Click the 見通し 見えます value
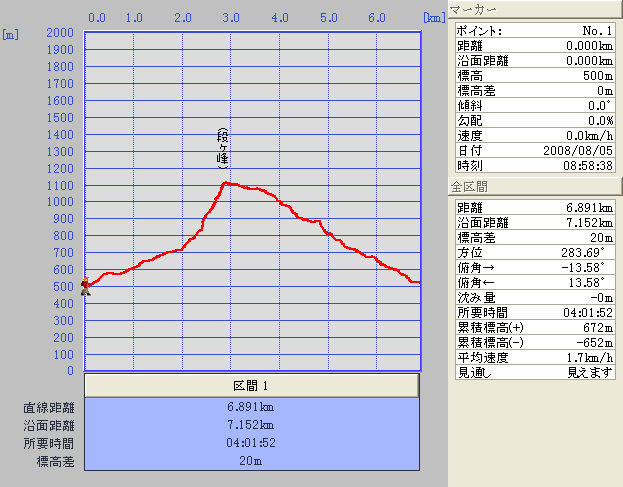The image size is (623, 487). [590, 372]
